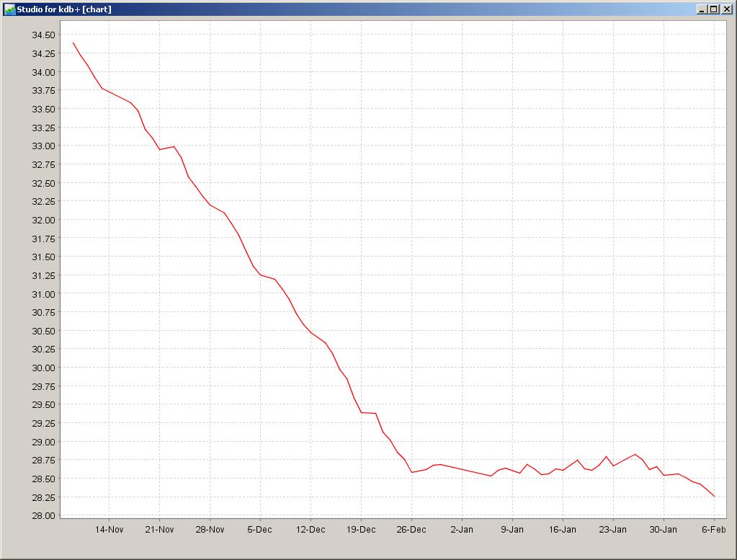This screenshot has height=560, width=737.
Task: Click the 31.50 y-axis label
Action: point(43,257)
